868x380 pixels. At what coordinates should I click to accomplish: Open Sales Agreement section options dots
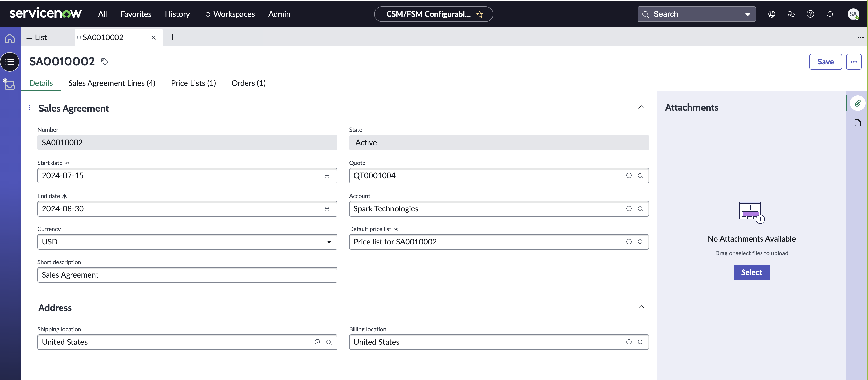(x=30, y=108)
